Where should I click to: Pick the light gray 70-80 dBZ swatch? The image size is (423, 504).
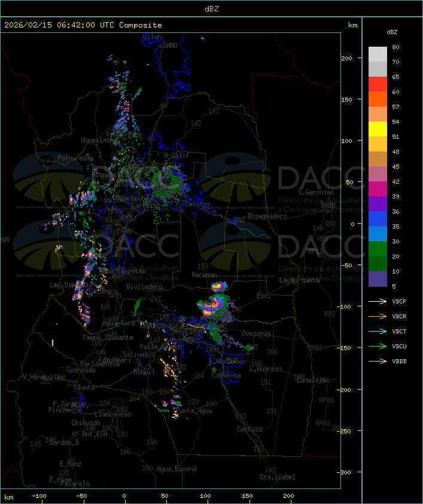[378, 54]
